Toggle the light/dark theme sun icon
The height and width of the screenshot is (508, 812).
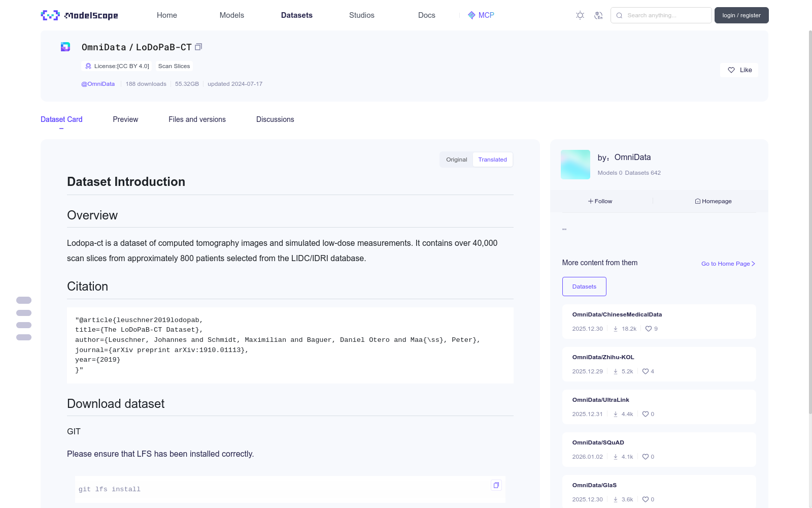pos(580,15)
